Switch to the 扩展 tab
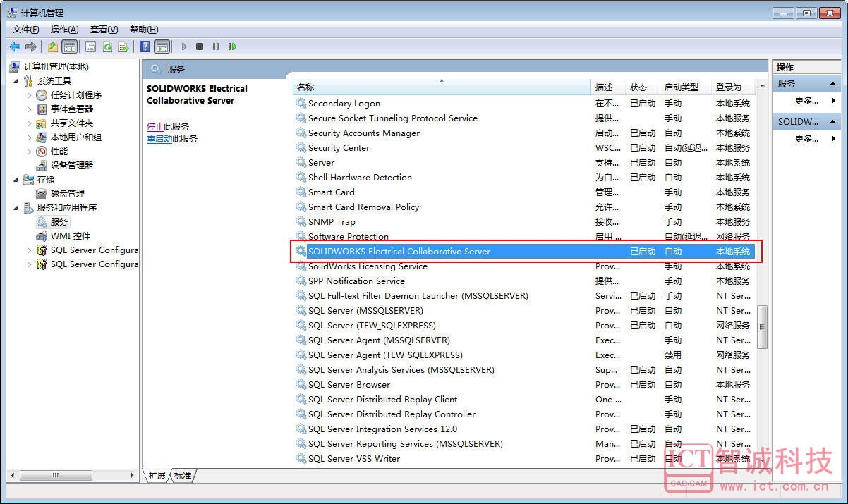The width and height of the screenshot is (848, 504). [157, 475]
